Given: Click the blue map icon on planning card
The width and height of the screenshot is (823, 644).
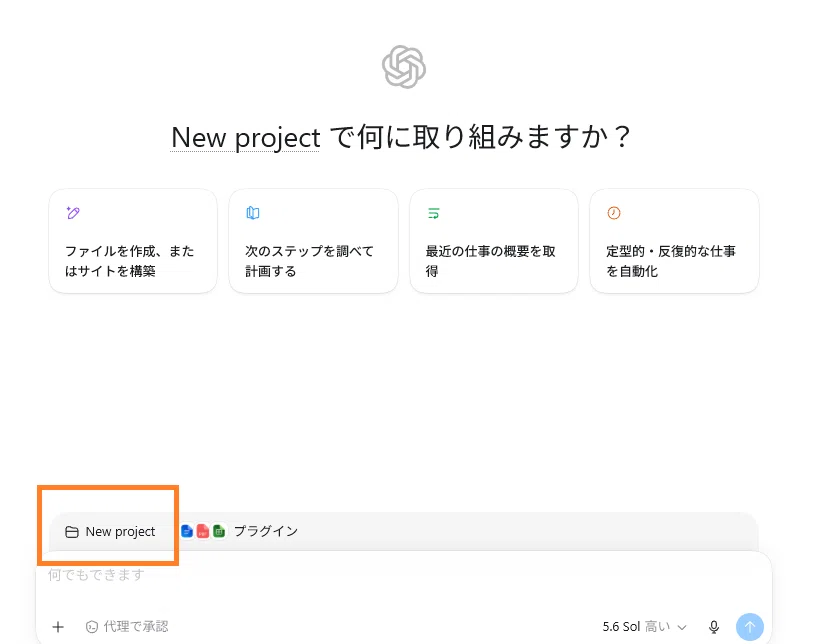Looking at the screenshot, I should [253, 213].
